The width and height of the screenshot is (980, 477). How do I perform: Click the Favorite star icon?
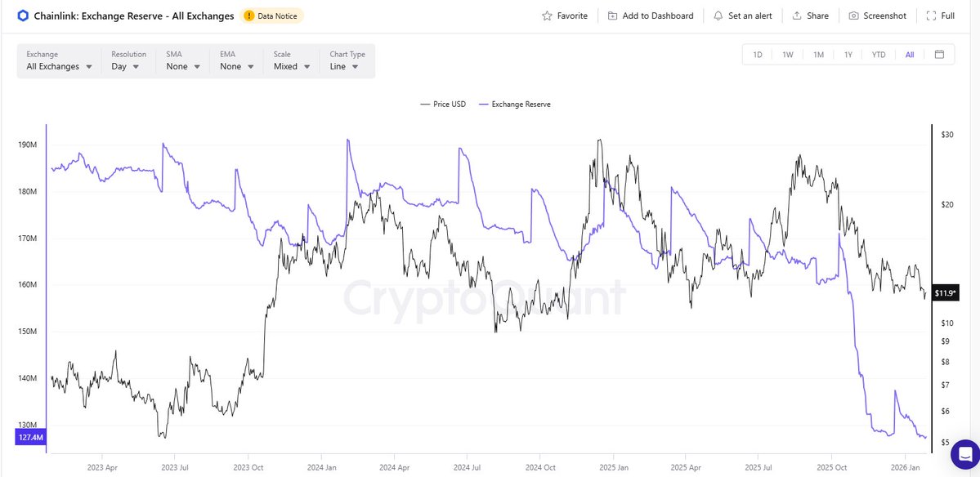click(548, 16)
